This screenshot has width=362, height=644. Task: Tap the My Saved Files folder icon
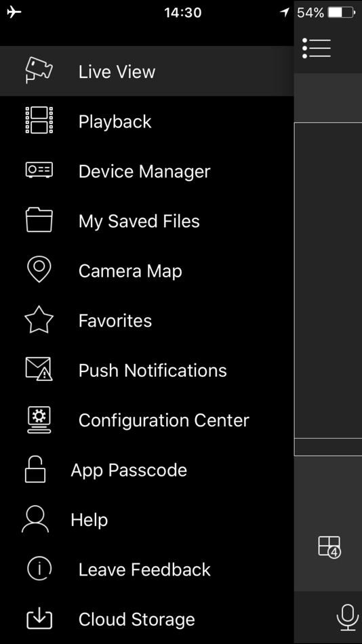[39, 220]
